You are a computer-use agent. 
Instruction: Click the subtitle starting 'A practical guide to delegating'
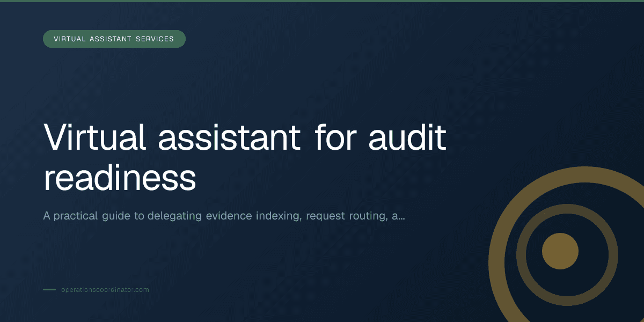click(224, 216)
